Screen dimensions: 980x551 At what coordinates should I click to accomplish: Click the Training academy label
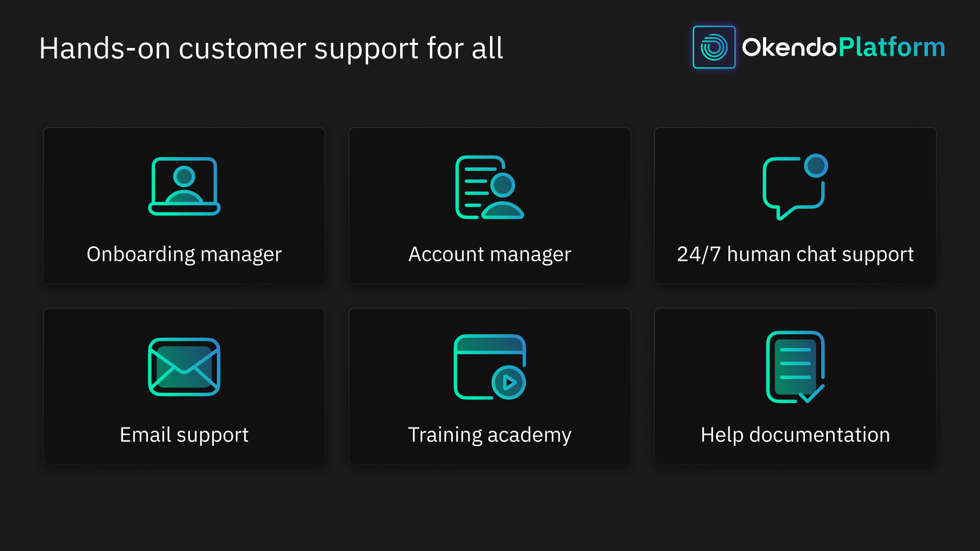tap(489, 435)
